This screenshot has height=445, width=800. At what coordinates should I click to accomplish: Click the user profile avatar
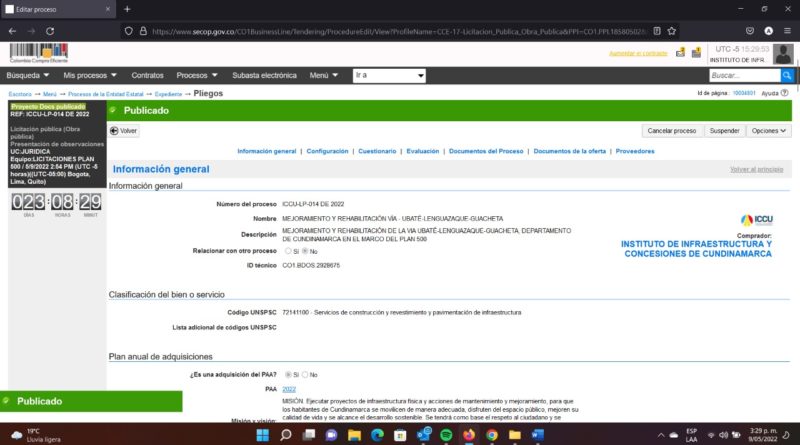(783, 54)
